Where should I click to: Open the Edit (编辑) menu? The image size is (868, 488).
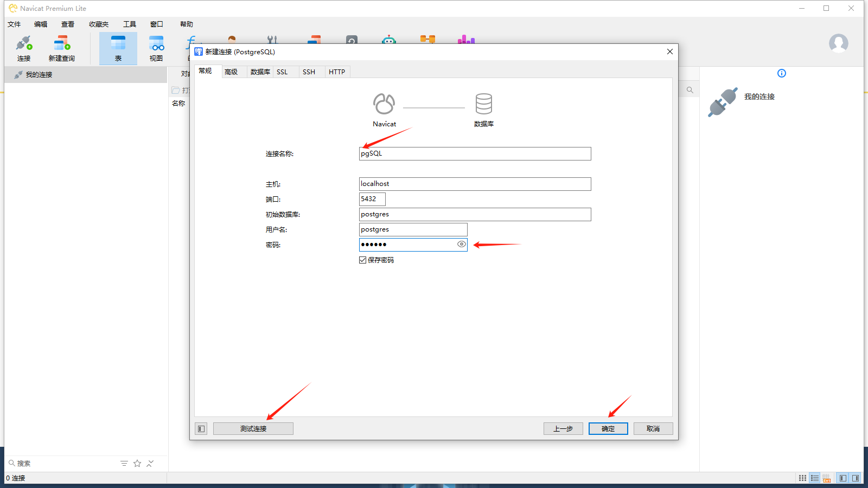[41, 24]
